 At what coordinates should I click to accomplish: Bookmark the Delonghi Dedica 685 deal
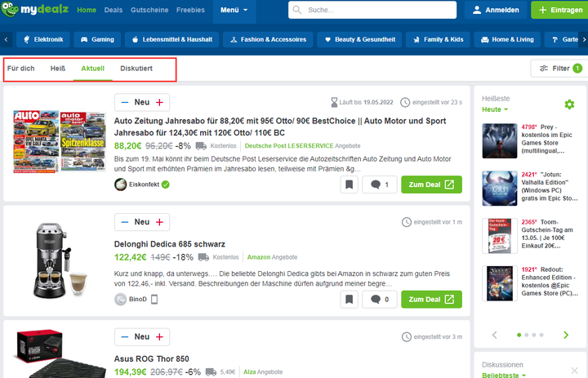pyautogui.click(x=350, y=300)
